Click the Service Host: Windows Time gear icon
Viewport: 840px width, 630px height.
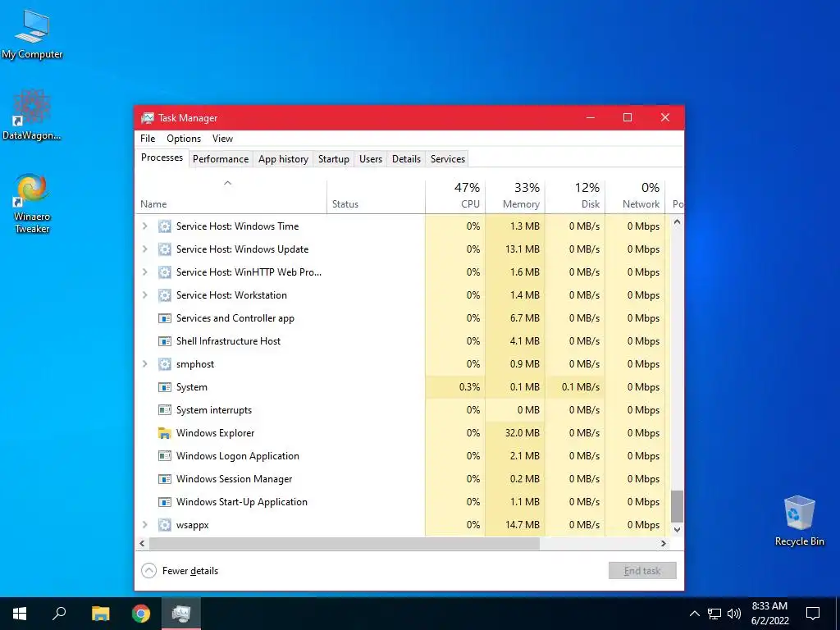(164, 226)
